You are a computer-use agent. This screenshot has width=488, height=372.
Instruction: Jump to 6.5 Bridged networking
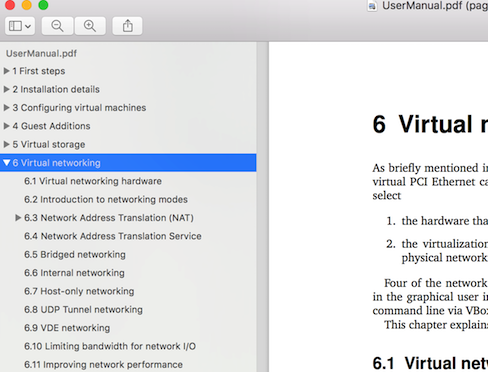click(x=75, y=254)
